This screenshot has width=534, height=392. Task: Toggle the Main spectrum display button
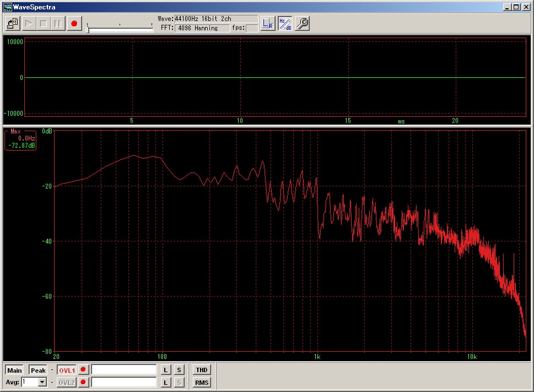coord(14,370)
